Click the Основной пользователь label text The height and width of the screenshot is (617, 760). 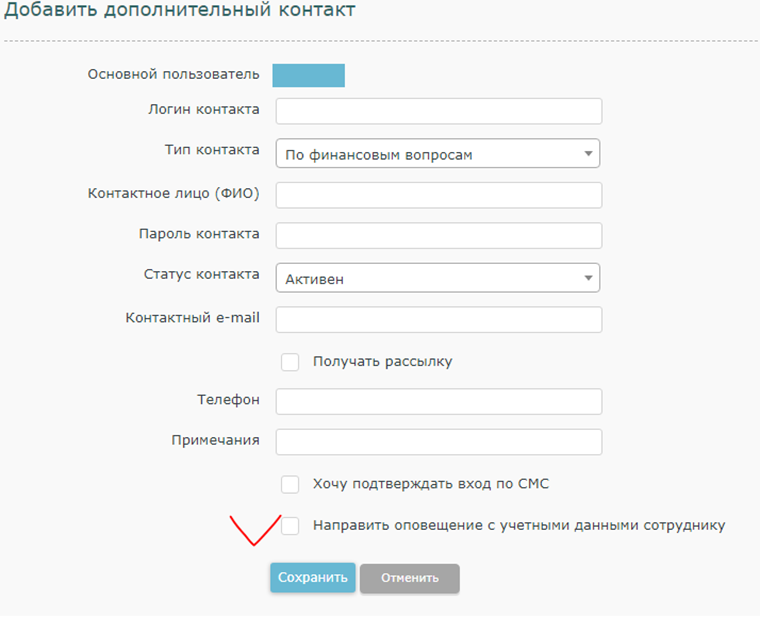click(173, 74)
